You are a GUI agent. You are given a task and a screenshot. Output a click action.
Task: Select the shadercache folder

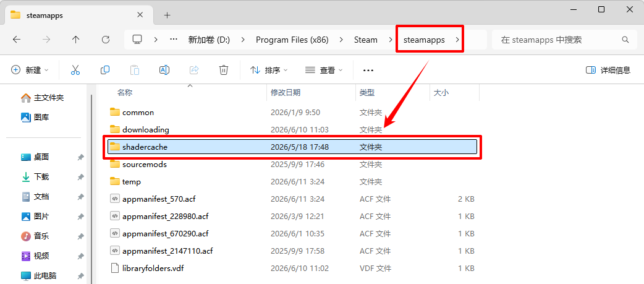pos(292,147)
